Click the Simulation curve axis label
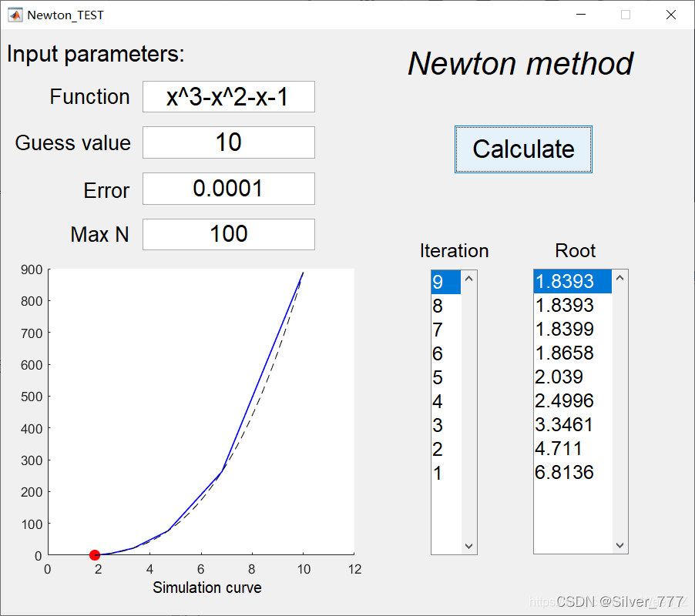This screenshot has width=695, height=616. 207,588
